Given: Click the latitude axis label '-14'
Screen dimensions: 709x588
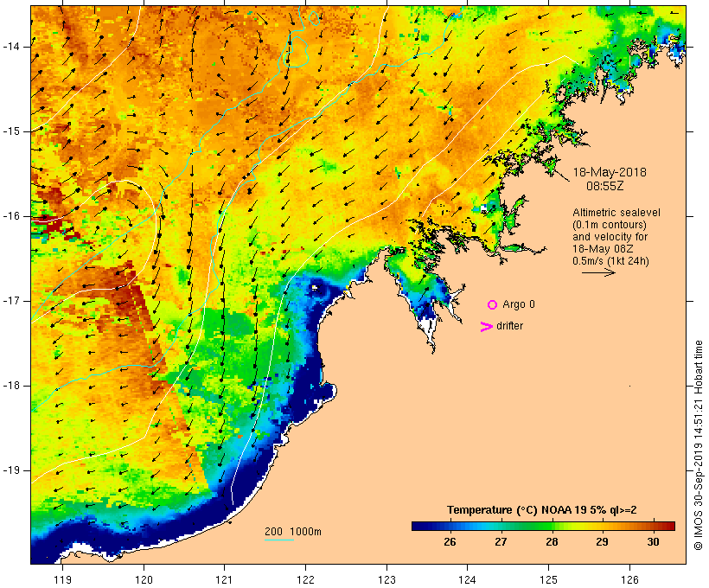Looking at the screenshot, I should point(11,47).
